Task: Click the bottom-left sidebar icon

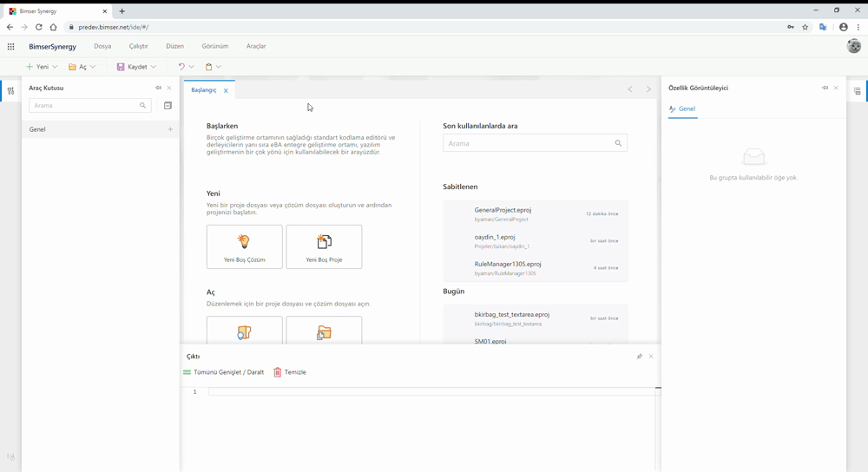Action: (10, 457)
